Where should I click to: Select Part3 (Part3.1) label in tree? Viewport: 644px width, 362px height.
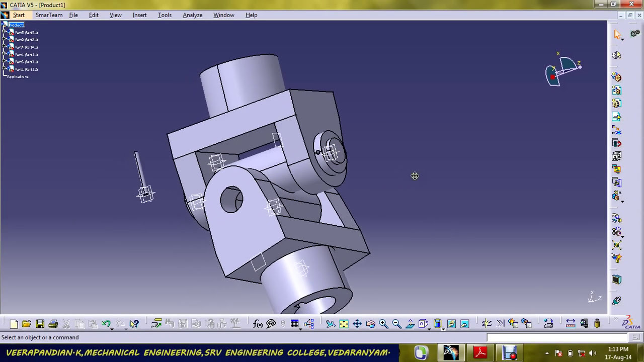coord(26,62)
